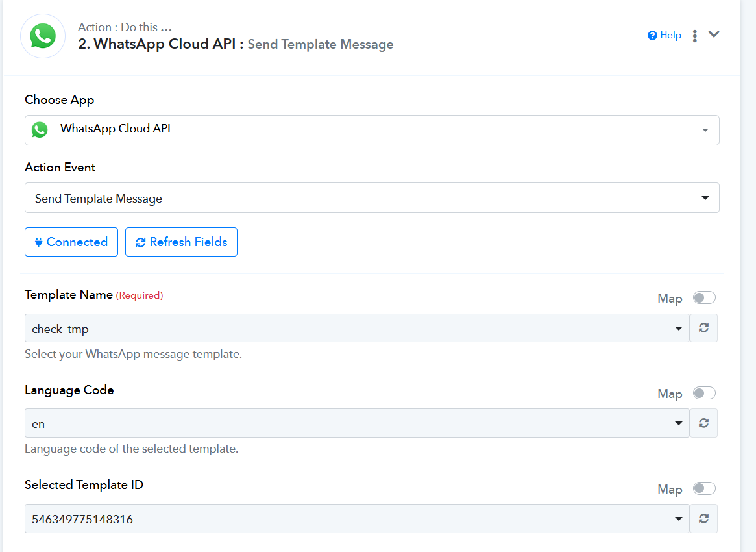Refresh the Selected Template ID field options
The height and width of the screenshot is (552, 756).
[703, 519]
